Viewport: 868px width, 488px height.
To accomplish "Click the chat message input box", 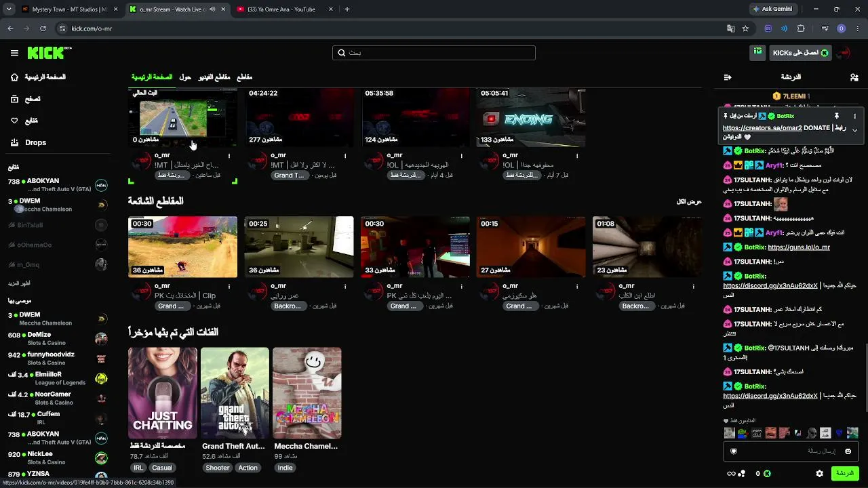I will point(791,451).
